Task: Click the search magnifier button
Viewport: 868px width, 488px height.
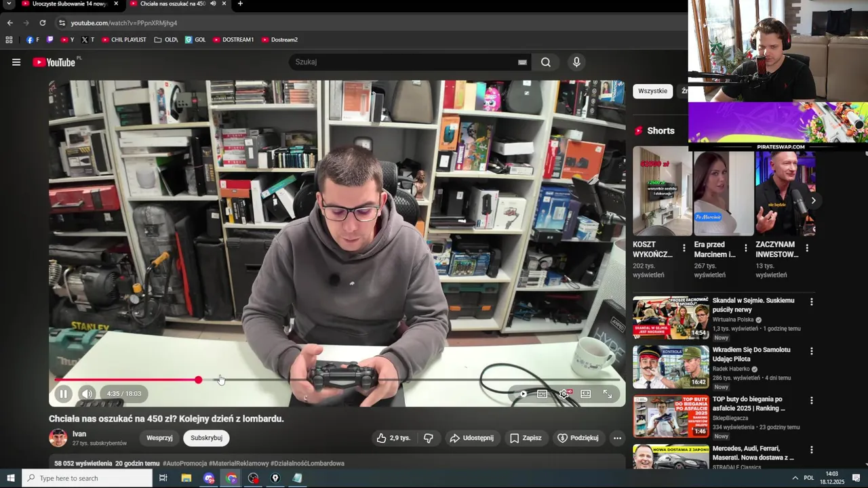Action: (546, 62)
